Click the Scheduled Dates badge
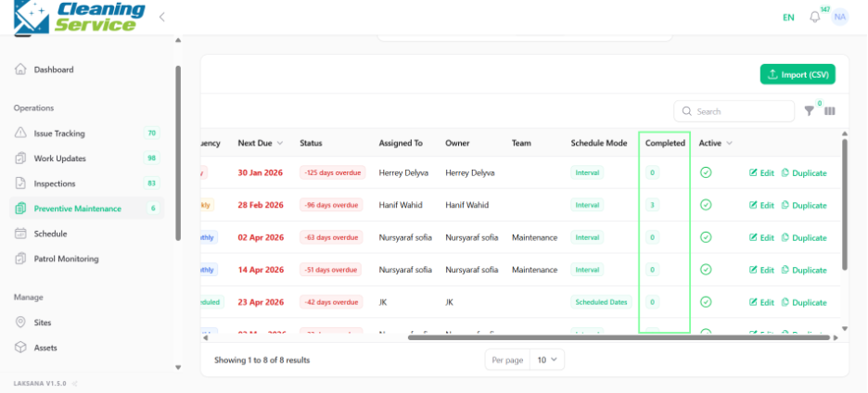This screenshot has height=393, width=868. 601,302
